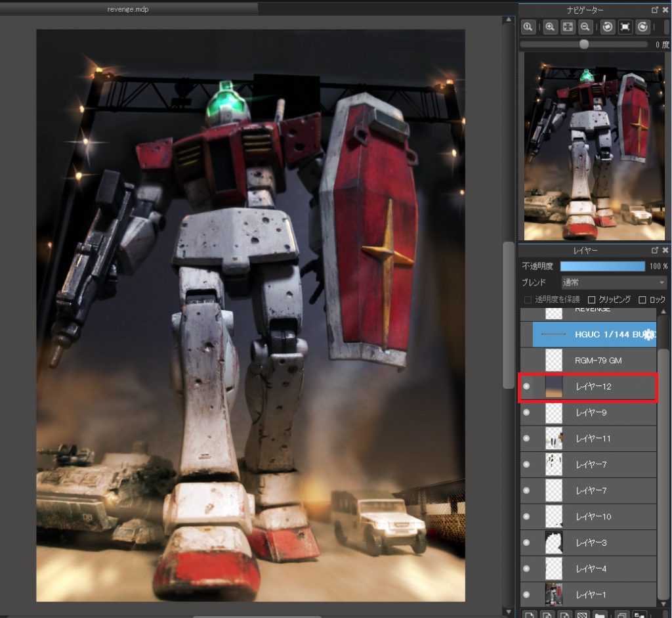The width and height of the screenshot is (672, 618).
Task: Hide レイヤー12 using its visibility dot
Action: (526, 387)
